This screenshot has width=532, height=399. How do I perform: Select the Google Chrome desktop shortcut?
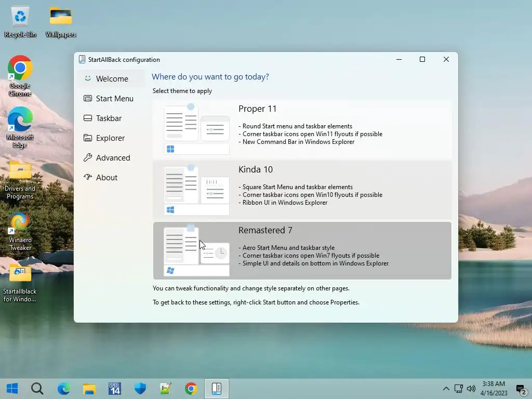point(20,76)
